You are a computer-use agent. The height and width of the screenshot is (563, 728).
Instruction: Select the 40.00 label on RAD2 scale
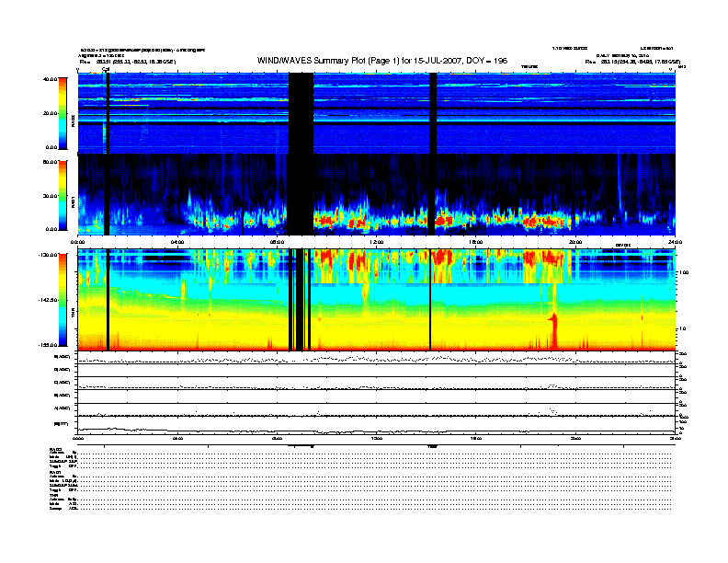(51, 79)
